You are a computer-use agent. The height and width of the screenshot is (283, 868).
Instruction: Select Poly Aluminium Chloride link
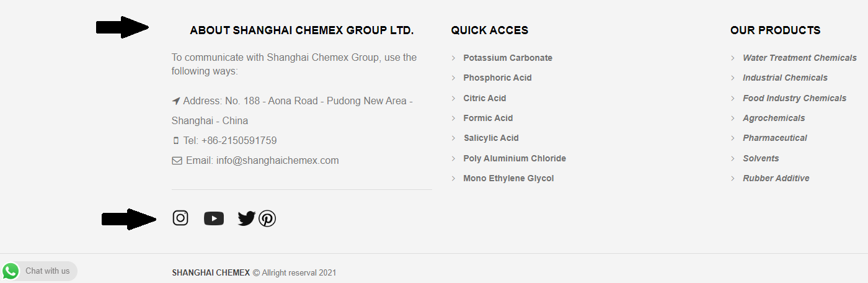click(515, 158)
